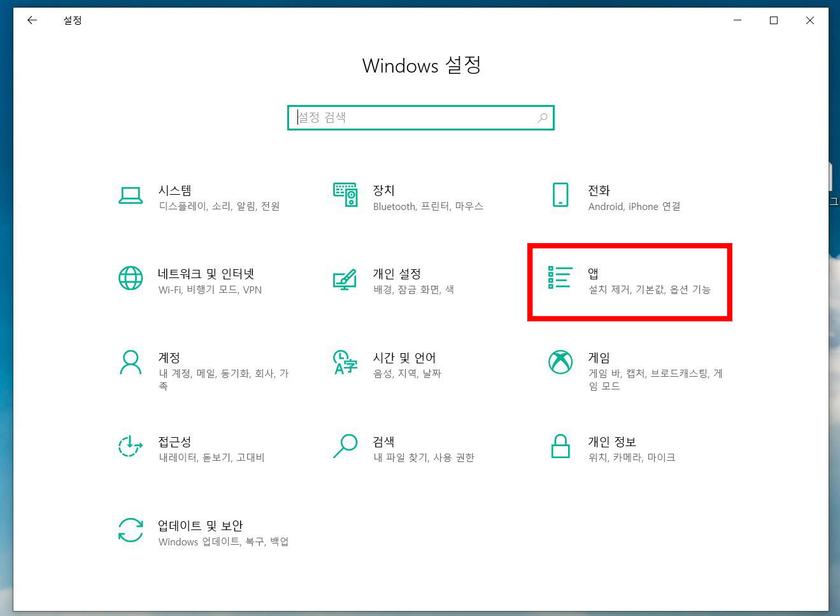Click the 검색 title text

pos(383,442)
